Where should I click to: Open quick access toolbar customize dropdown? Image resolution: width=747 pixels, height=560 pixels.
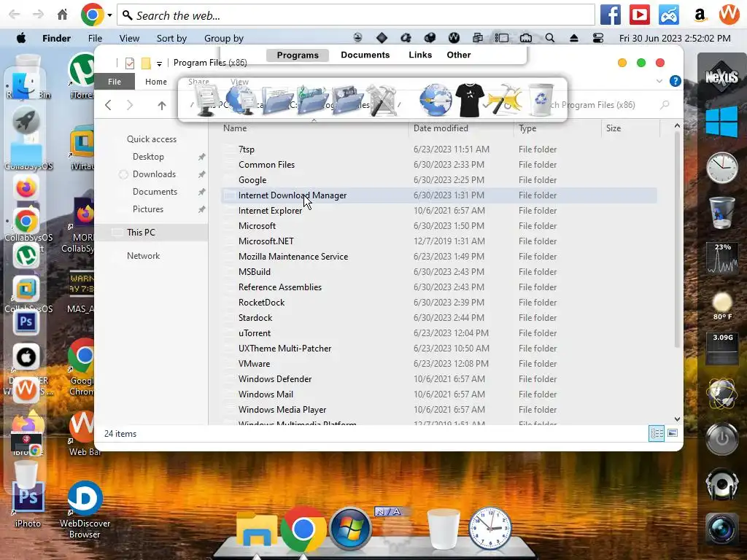coord(159,63)
